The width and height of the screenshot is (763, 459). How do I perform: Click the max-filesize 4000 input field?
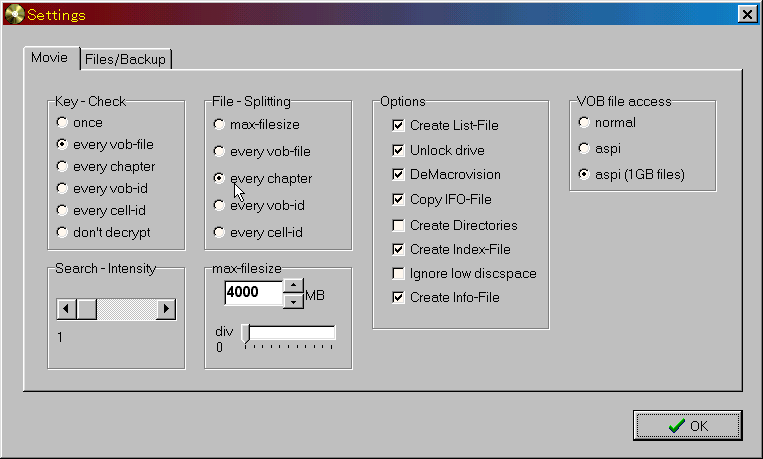click(253, 294)
